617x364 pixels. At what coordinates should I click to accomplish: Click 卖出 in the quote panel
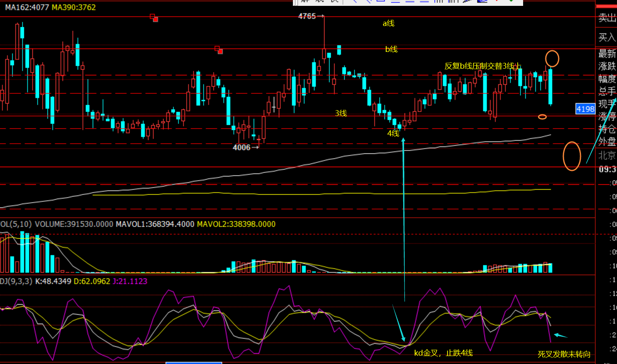click(x=607, y=18)
